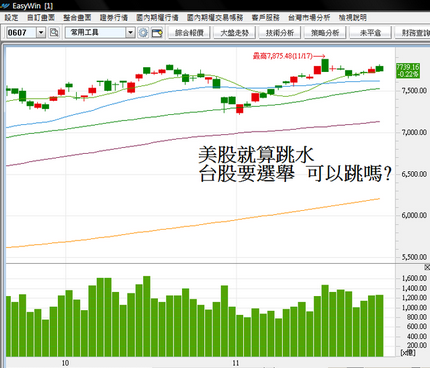
Task: Click the 技術分析 button
Action: [280, 33]
